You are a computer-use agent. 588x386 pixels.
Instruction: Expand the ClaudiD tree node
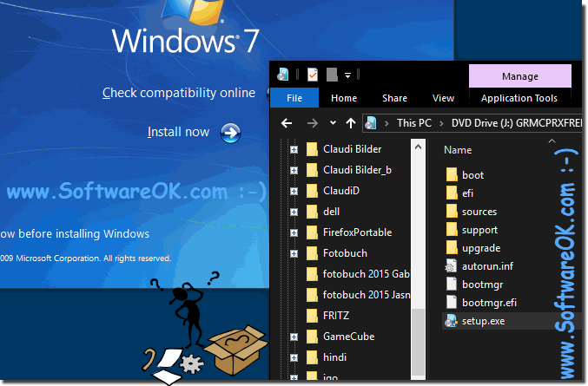click(x=294, y=192)
